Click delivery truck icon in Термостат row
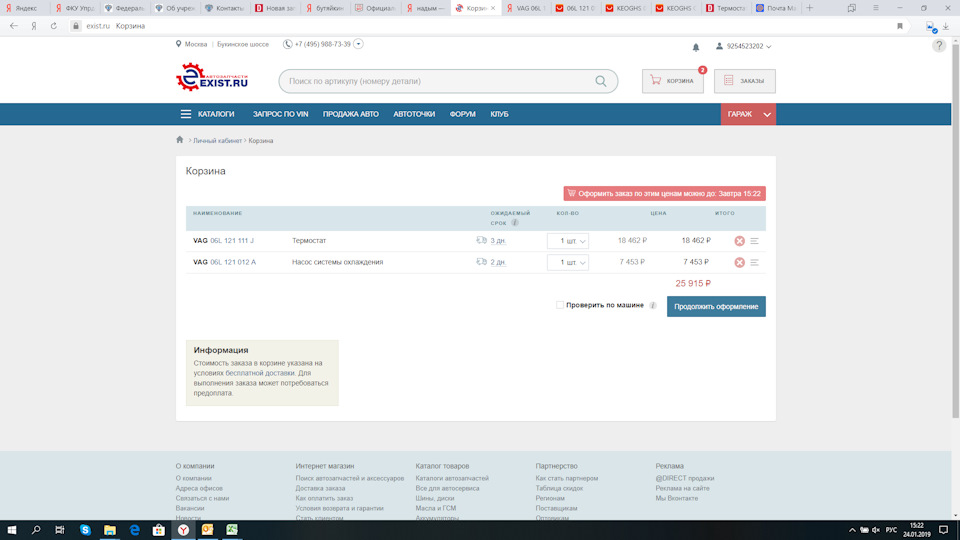 481,241
